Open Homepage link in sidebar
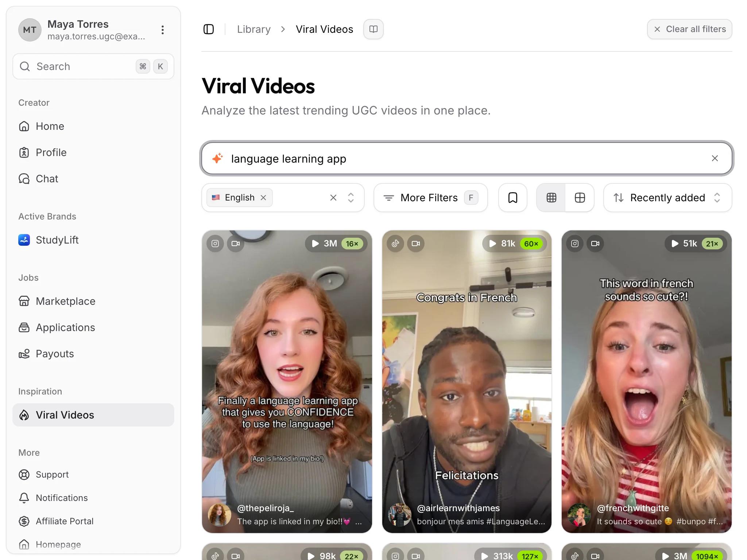Image resolution: width=747 pixels, height=560 pixels. pyautogui.click(x=93, y=545)
